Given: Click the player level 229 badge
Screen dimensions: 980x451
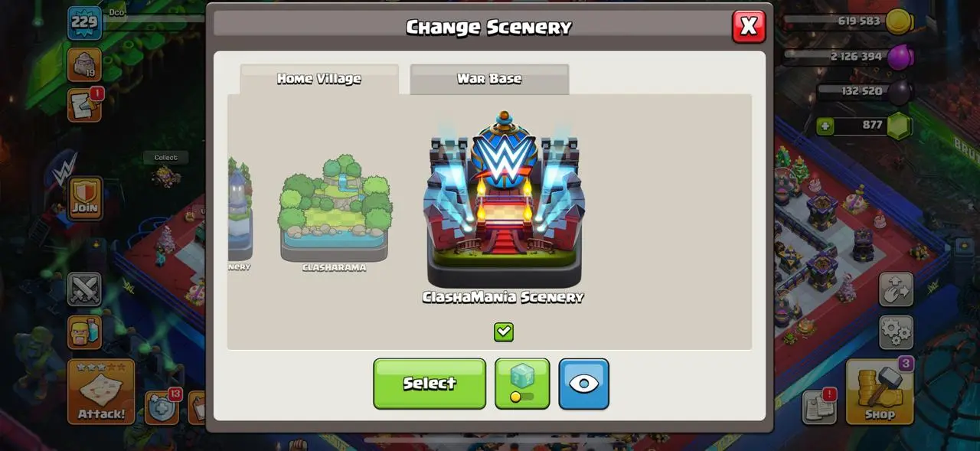Looking at the screenshot, I should [84, 22].
